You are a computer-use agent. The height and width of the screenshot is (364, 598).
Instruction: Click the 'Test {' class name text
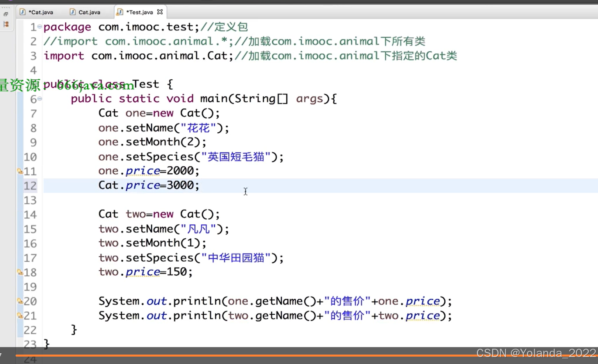click(152, 84)
